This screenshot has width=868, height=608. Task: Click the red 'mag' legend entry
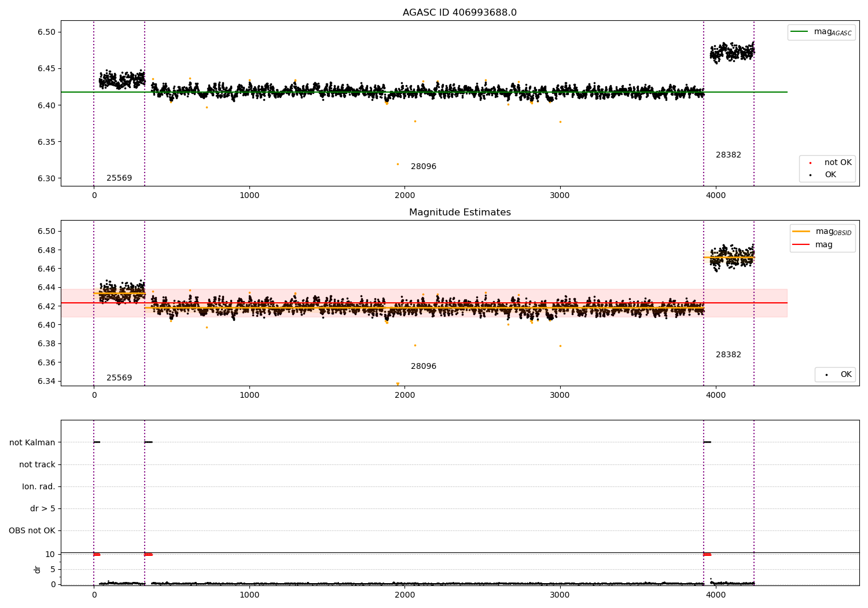pyautogui.click(x=813, y=245)
